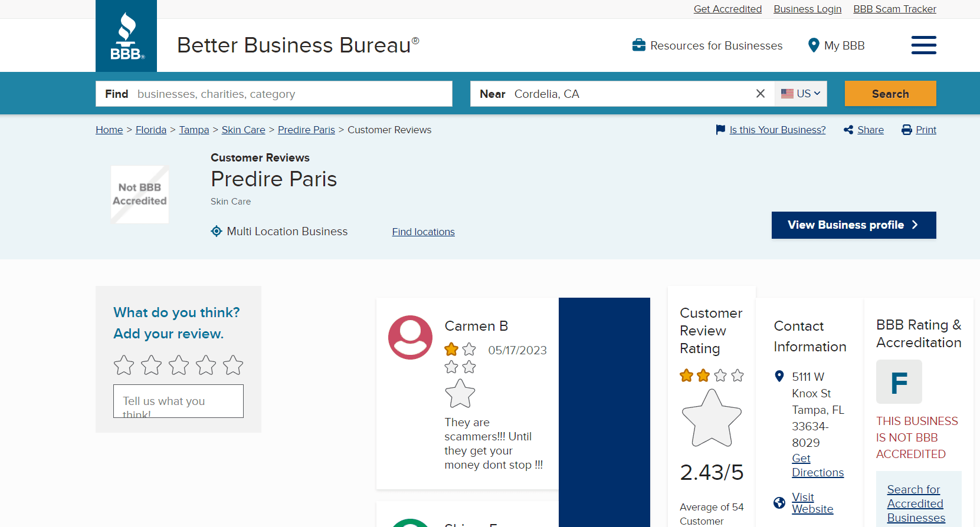Open the hamburger menu
This screenshot has height=527, width=980.
pyautogui.click(x=923, y=45)
